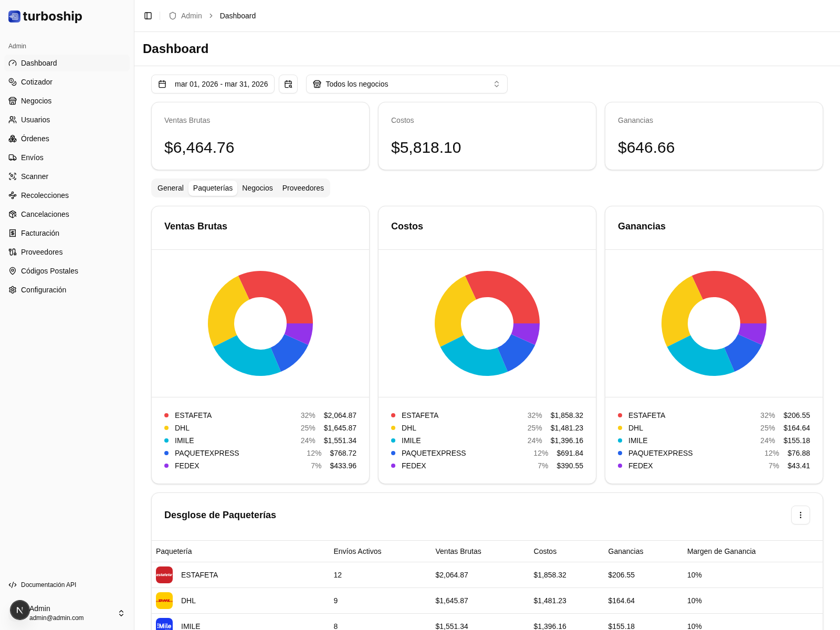Expand the Admin account menu at bottom
The width and height of the screenshot is (840, 630).
pos(121,613)
